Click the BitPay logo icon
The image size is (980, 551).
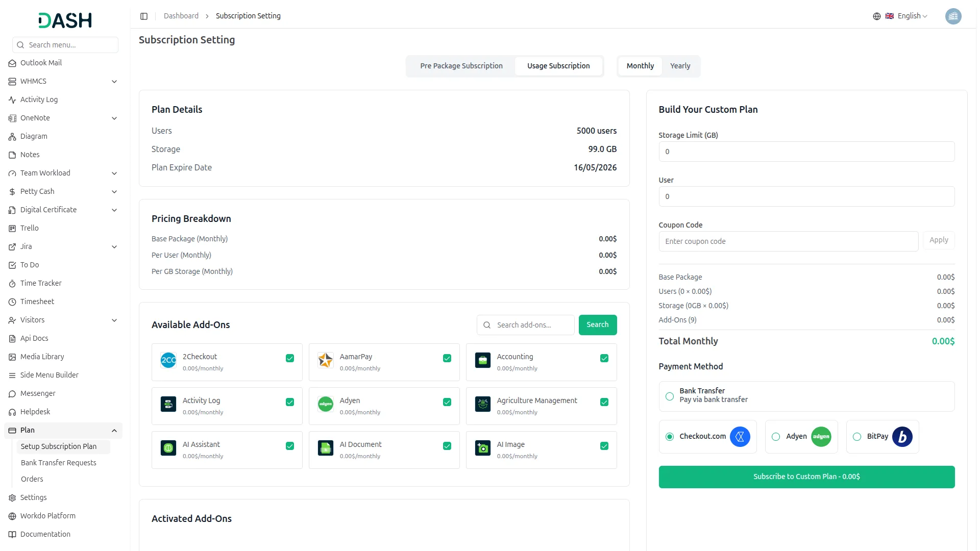pos(902,437)
